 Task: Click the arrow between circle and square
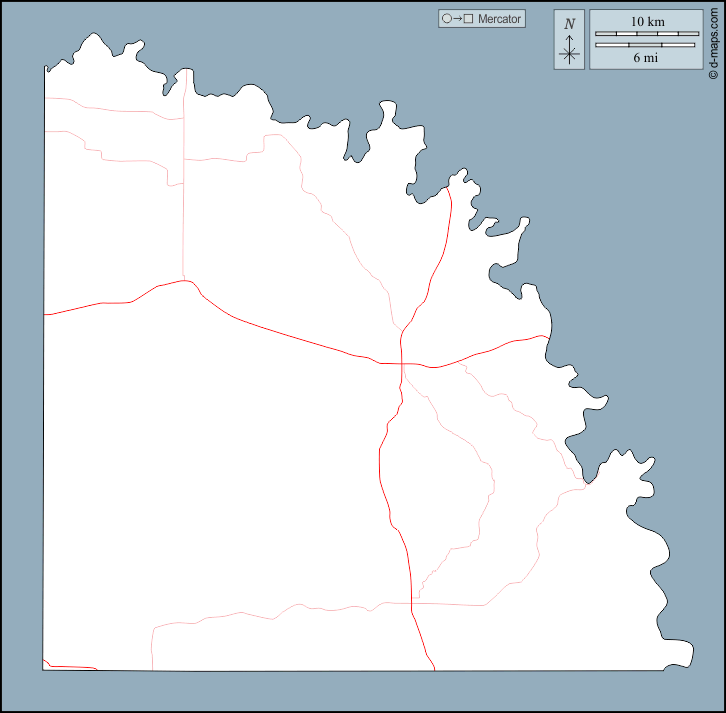click(457, 19)
